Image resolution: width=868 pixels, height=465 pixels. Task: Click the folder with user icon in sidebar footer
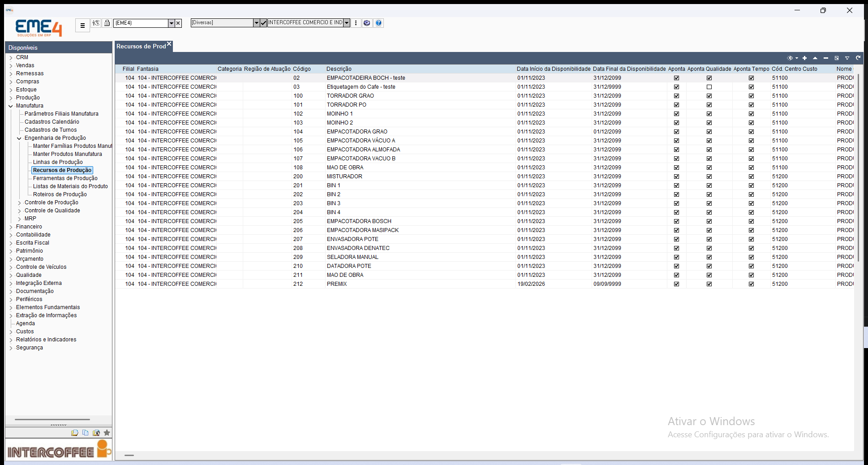(x=96, y=433)
